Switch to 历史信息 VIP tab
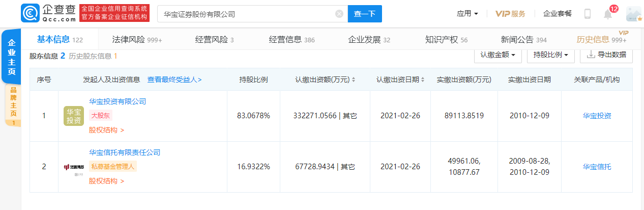 [601, 39]
